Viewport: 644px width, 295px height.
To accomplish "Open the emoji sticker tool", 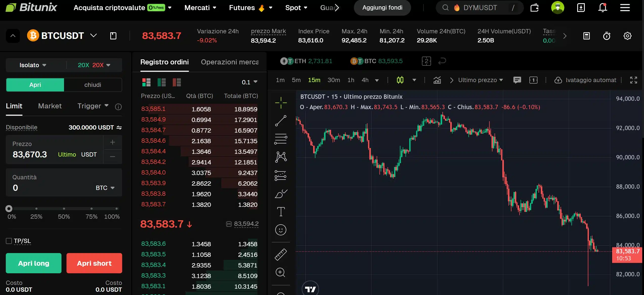I will (281, 230).
